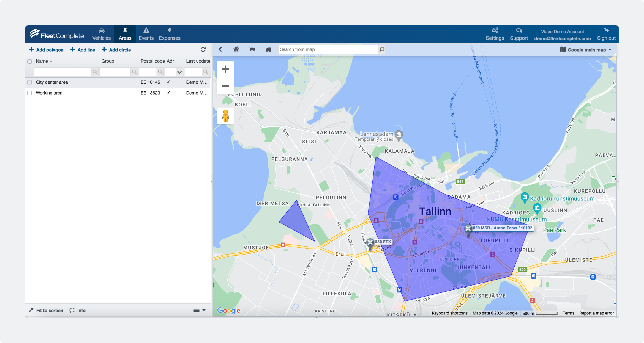This screenshot has height=343, width=644.
Task: Open the Expenses tab
Action: [x=170, y=34]
